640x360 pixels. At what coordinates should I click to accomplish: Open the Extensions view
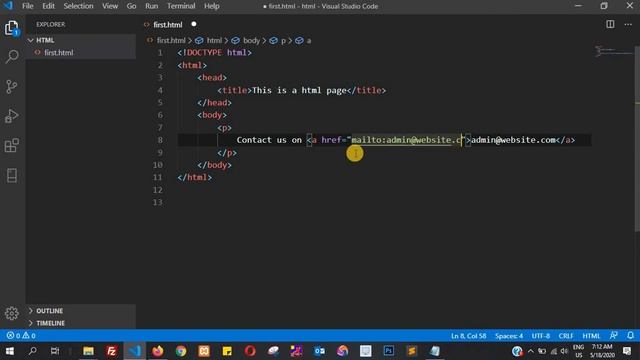point(12,146)
